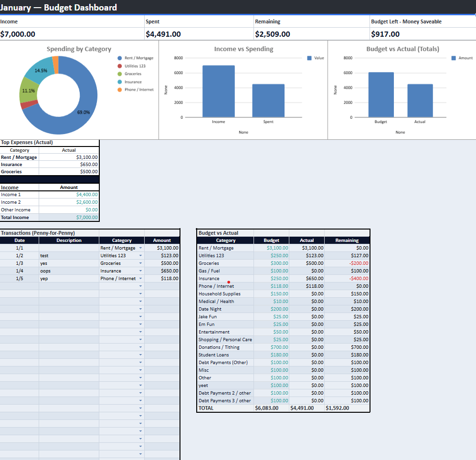Click the Value legend in Income vs Spending chart
476x460 pixels.
tap(316, 58)
